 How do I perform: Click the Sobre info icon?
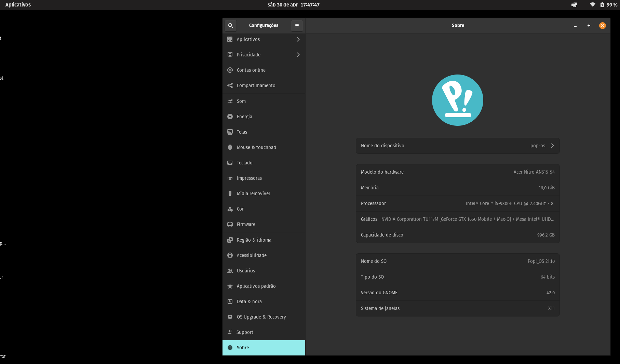coord(230,348)
